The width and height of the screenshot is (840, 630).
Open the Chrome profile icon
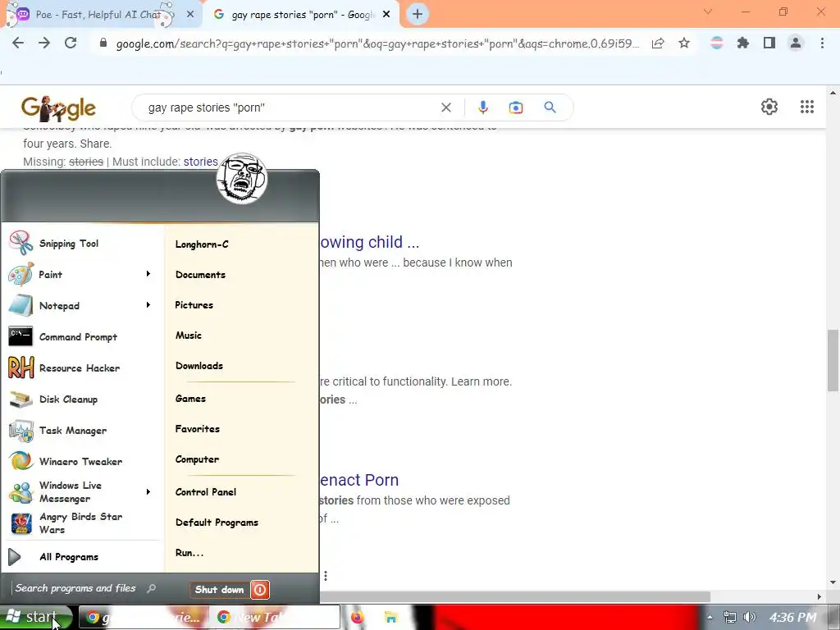(x=796, y=43)
